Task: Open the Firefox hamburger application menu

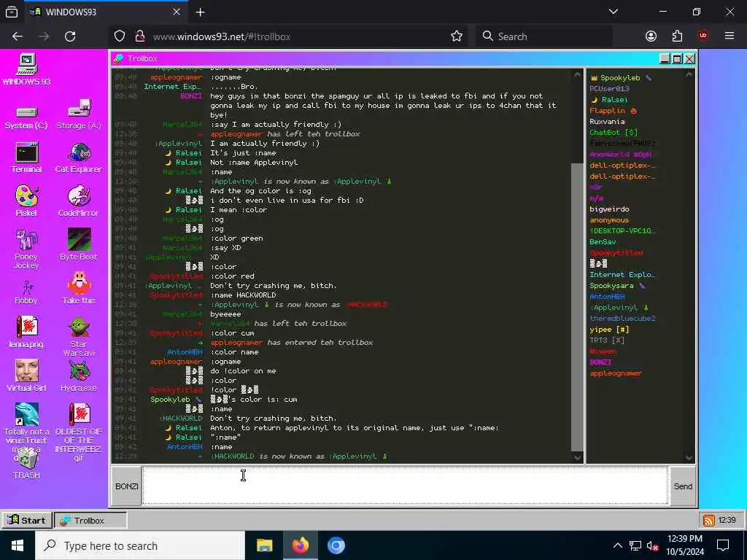Action: pos(729,36)
